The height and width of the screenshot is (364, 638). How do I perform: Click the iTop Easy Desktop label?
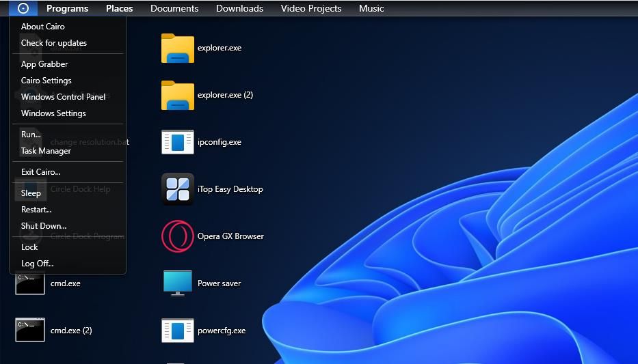click(x=230, y=189)
